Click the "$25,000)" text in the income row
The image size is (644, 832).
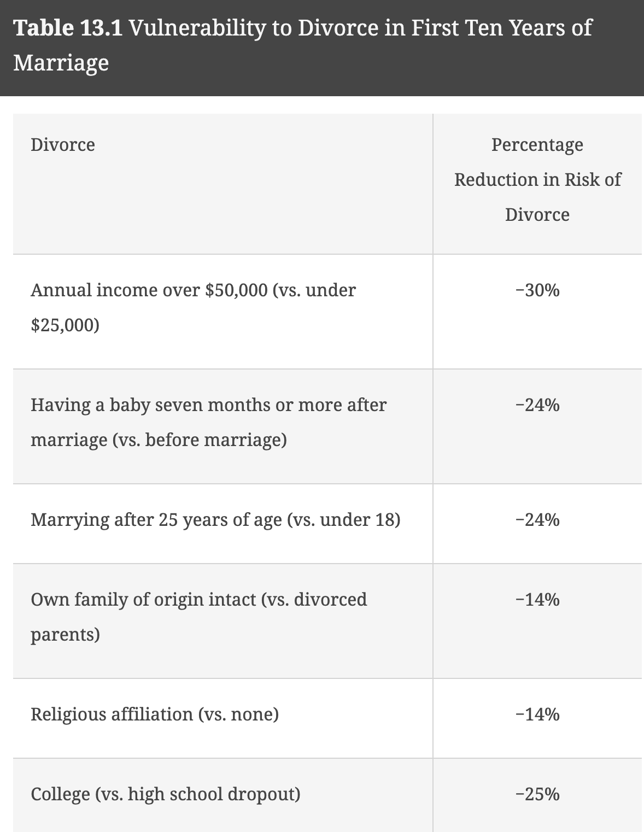point(65,325)
